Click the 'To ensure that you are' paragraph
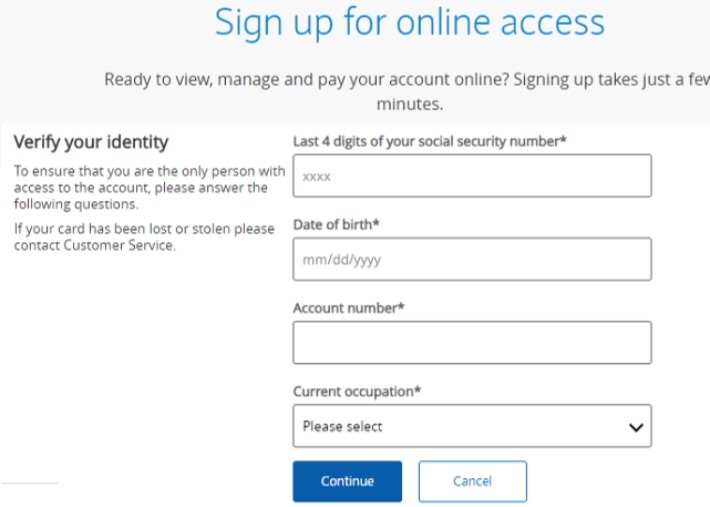Screen dimensions: 710x507 (x=141, y=187)
